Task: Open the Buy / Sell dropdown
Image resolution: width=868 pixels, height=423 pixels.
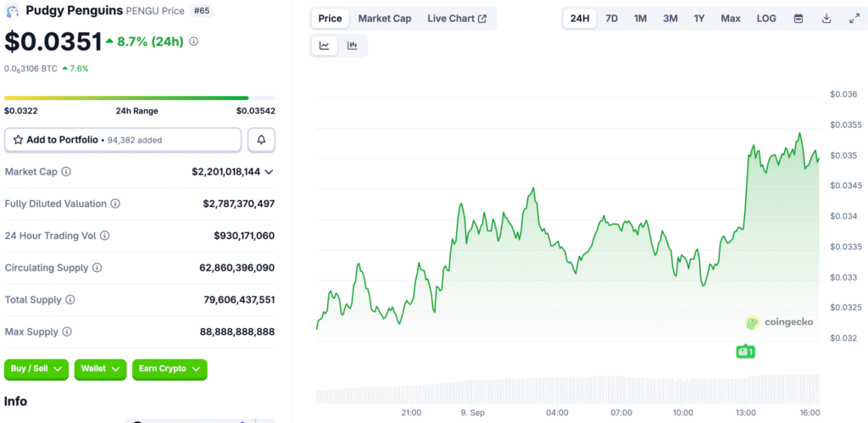Action: click(x=36, y=370)
